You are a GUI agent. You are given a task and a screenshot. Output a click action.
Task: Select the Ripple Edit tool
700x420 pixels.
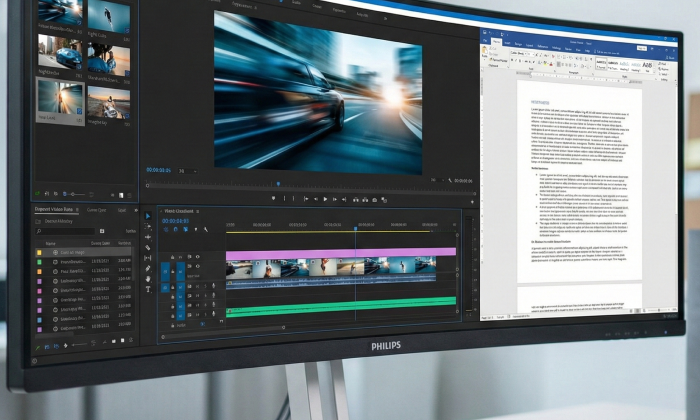[x=148, y=237]
